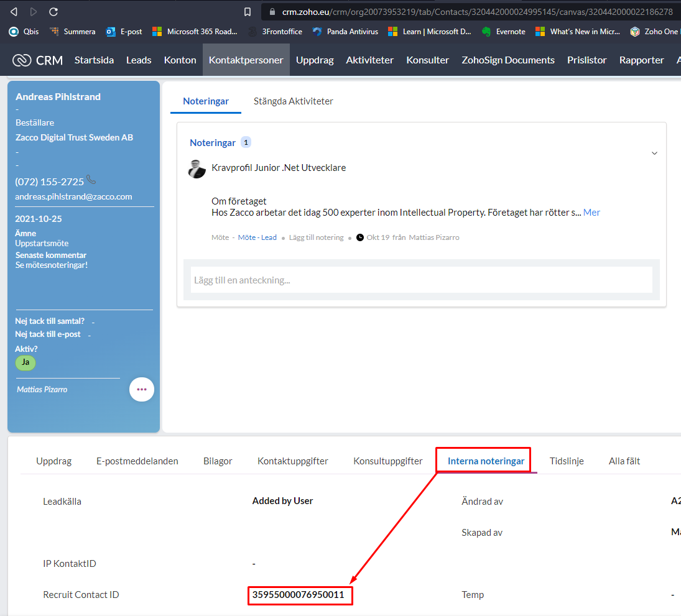Go to Leads in the navigation bar
Screen dimensions: 681x616
click(139, 60)
